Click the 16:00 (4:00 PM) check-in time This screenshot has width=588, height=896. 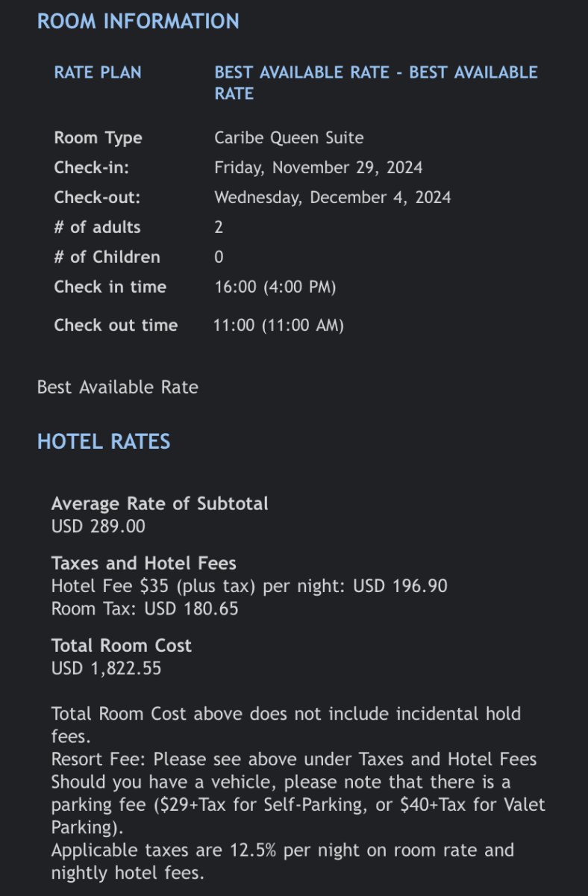(275, 287)
